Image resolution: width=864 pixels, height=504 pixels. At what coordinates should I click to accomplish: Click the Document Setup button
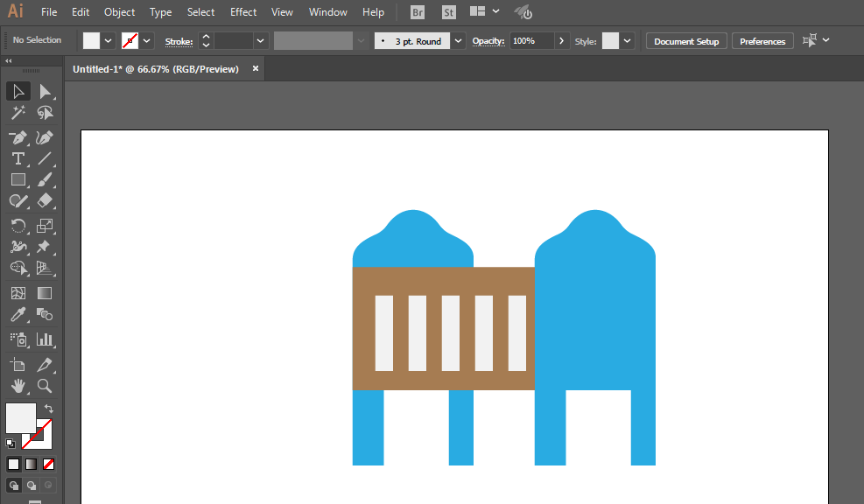point(686,41)
